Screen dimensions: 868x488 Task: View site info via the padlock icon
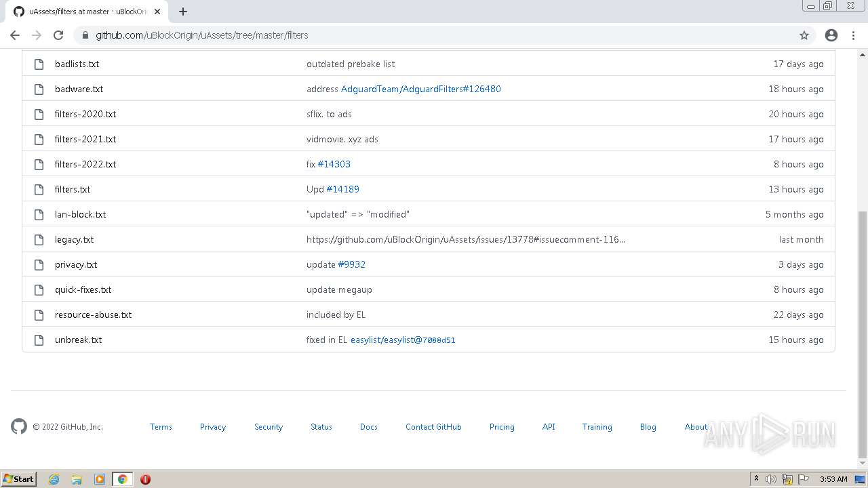pyautogui.click(x=85, y=35)
